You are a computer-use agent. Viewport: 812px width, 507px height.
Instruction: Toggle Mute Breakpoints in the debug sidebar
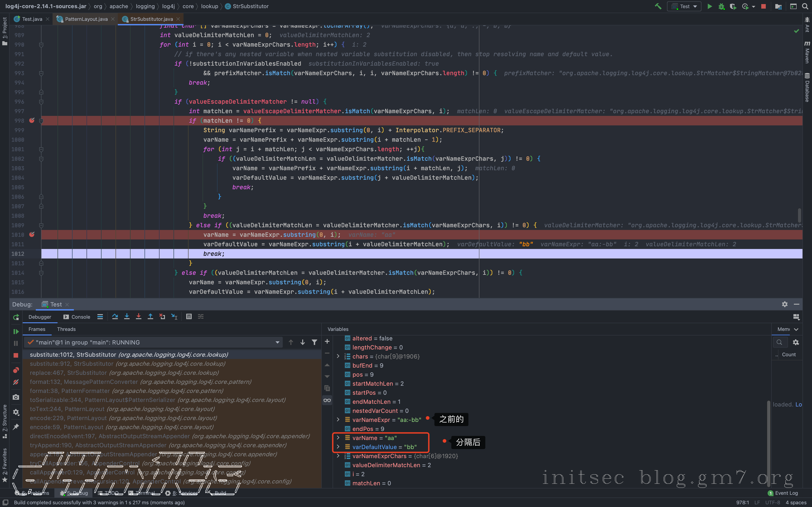(x=16, y=382)
